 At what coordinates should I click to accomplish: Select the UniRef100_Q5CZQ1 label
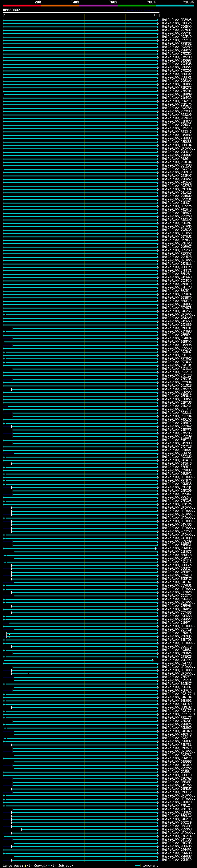coord(176,487)
